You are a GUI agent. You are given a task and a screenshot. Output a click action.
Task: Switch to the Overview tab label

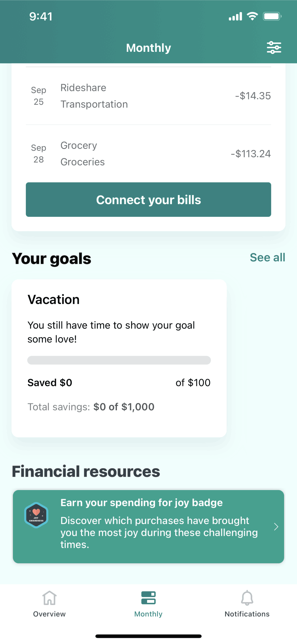pyautogui.click(x=49, y=614)
